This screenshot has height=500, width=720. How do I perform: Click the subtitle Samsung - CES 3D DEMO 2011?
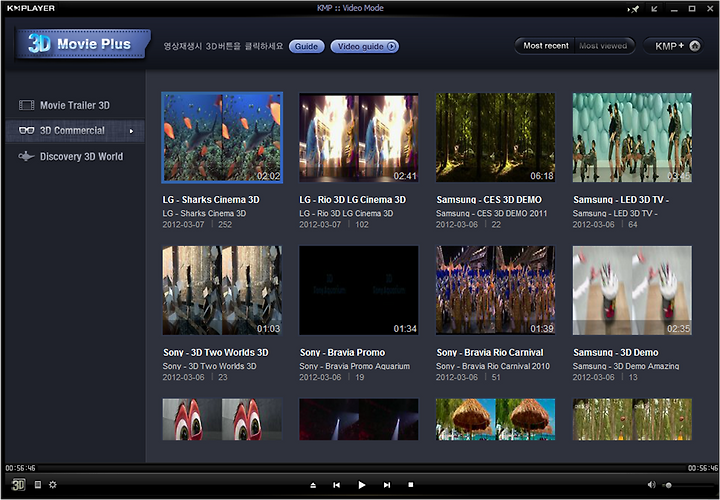492,213
